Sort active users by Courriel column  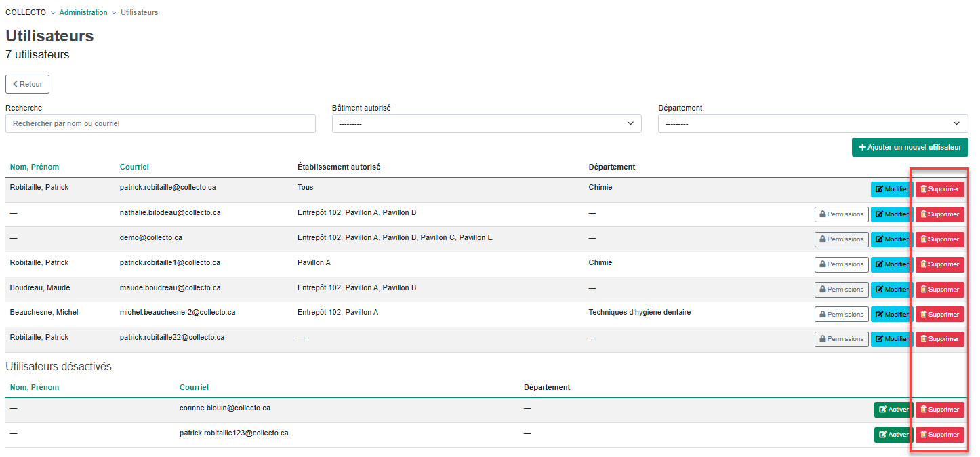click(134, 167)
